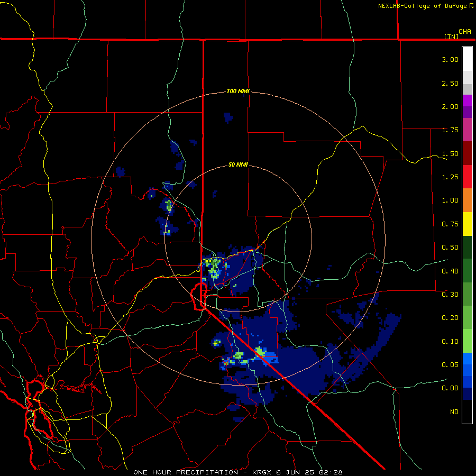Viewport: 476px width, 476px height.
Task: Click the 0.10 legend value
Action: coord(450,342)
